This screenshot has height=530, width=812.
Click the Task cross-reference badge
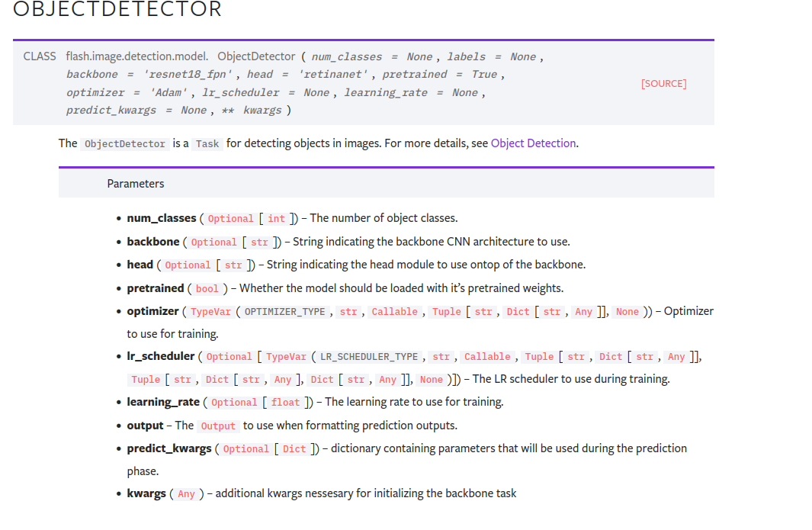(207, 143)
